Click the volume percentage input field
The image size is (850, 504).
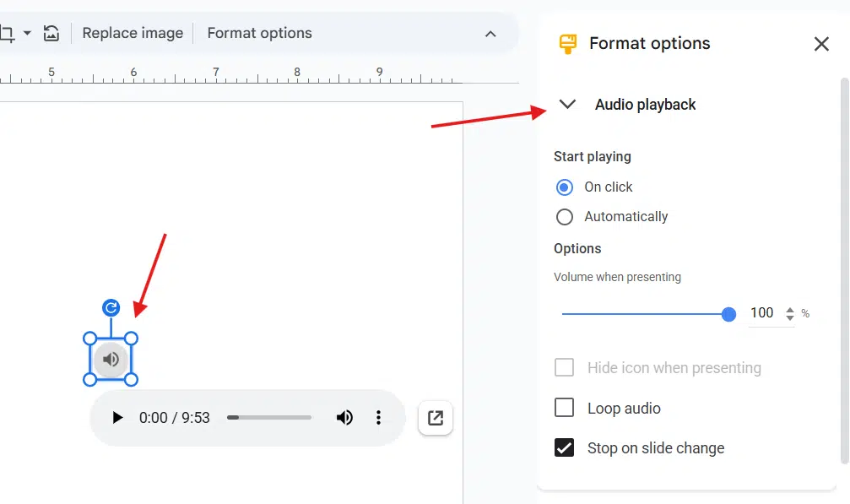click(x=764, y=312)
